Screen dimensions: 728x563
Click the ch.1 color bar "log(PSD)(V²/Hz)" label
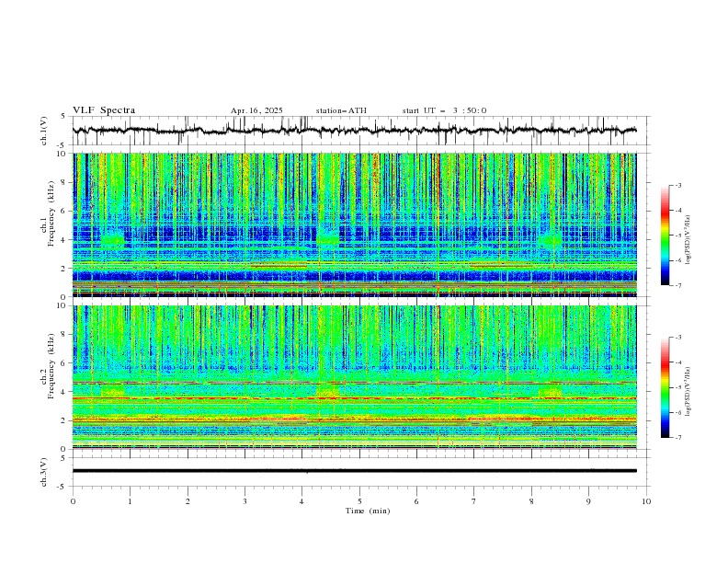pyautogui.click(x=689, y=240)
